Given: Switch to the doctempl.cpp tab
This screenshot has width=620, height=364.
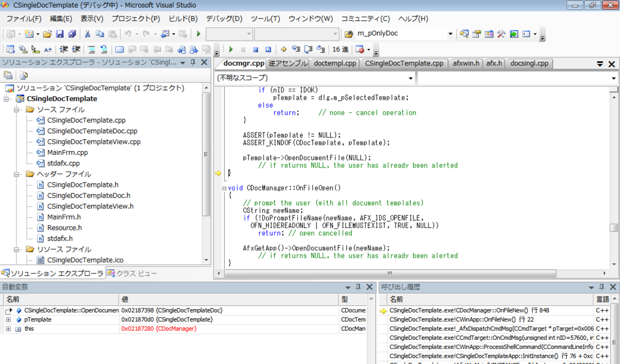Looking at the screenshot, I should 335,63.
